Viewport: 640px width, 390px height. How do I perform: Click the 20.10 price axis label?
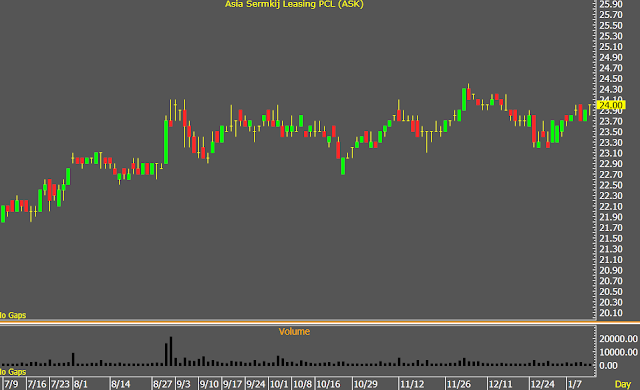click(x=611, y=313)
